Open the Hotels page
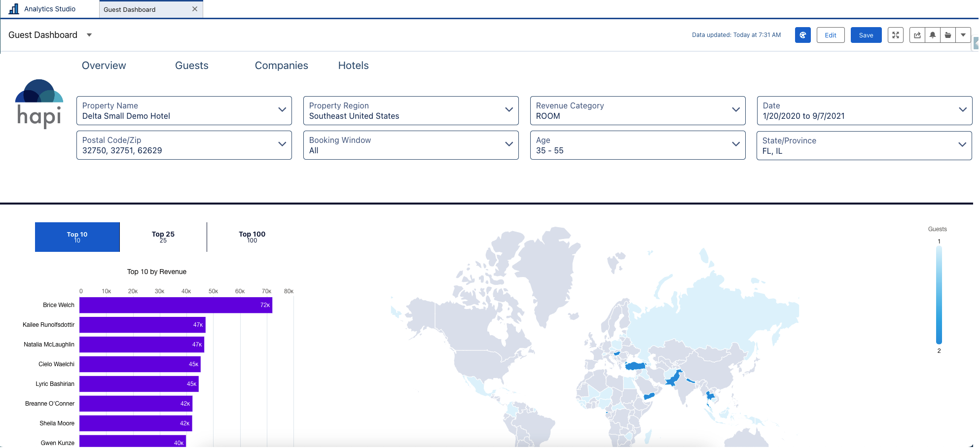The height and width of the screenshot is (448, 980). point(353,66)
